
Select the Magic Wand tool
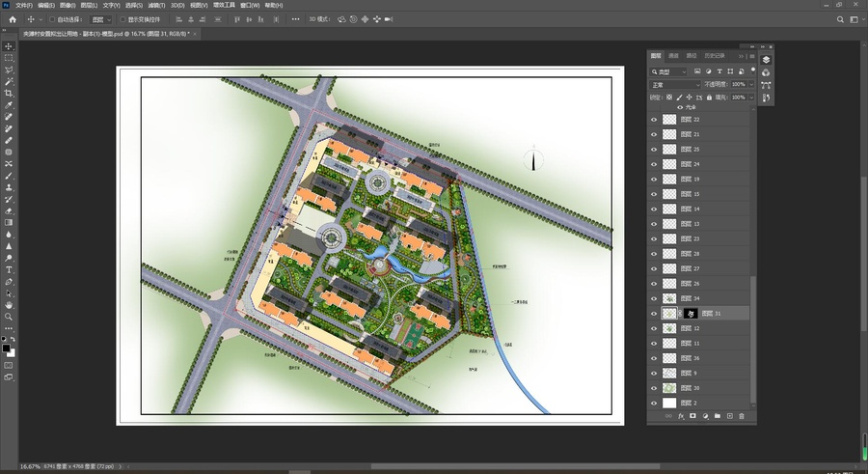tap(9, 81)
